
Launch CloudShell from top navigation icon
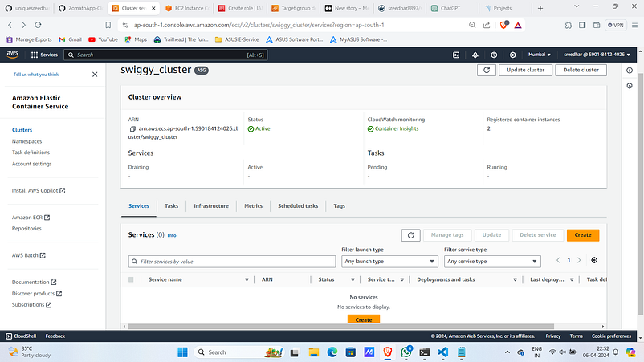point(456,55)
